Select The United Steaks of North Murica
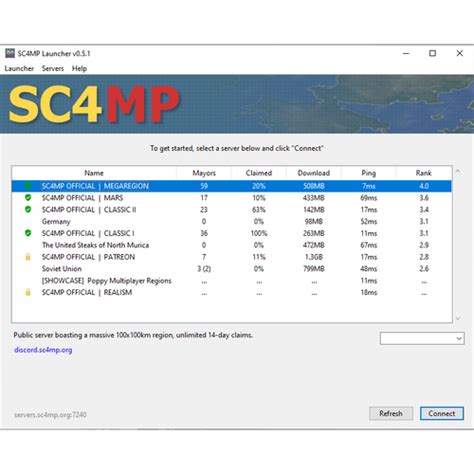The width and height of the screenshot is (474, 474). [232, 245]
